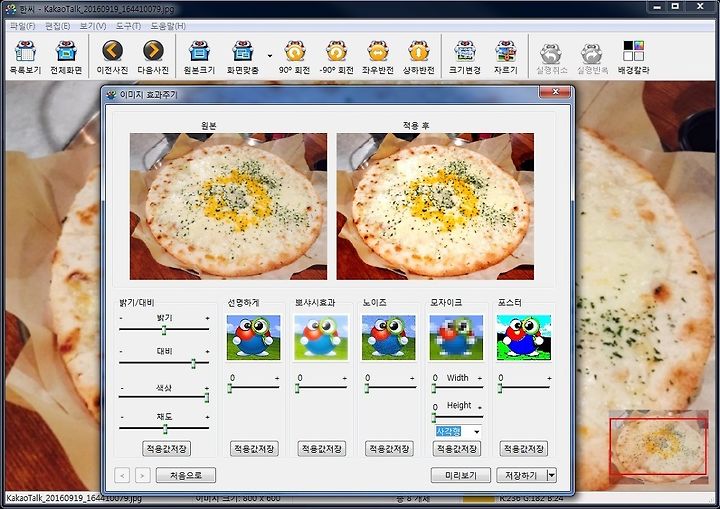This screenshot has width=720, height=509.
Task: Select the 포스터 posterize effect thumbnail
Action: 524,337
